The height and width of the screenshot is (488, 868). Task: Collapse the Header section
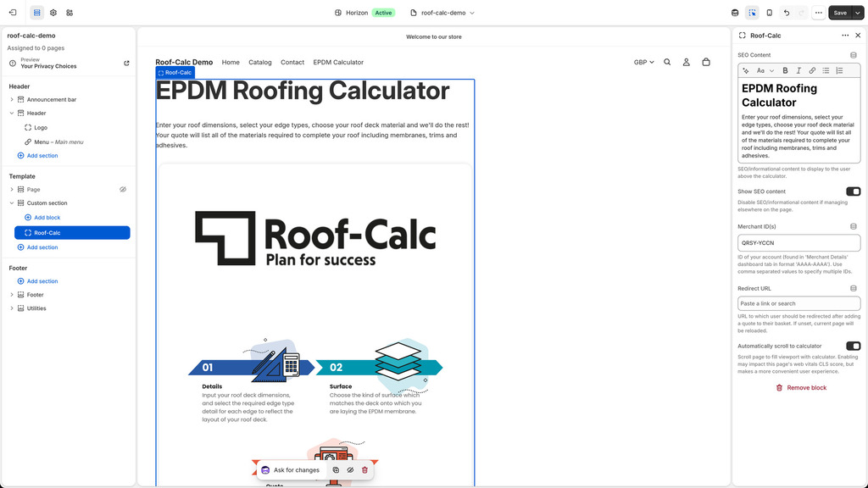click(12, 113)
